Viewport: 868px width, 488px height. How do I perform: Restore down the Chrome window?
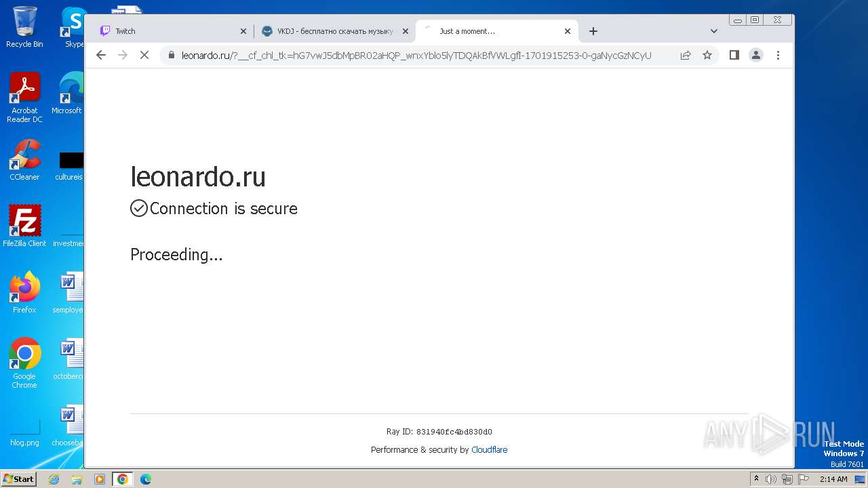pos(754,20)
